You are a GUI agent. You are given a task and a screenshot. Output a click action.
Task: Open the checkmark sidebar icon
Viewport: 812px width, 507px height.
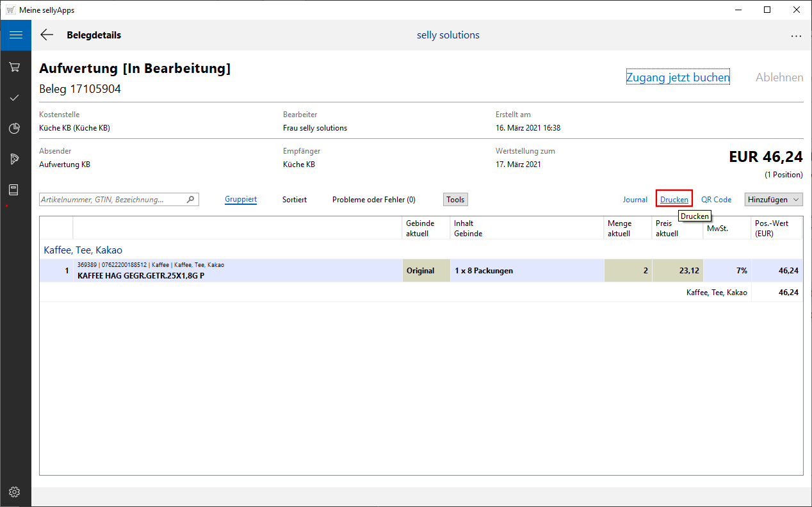pyautogui.click(x=15, y=98)
